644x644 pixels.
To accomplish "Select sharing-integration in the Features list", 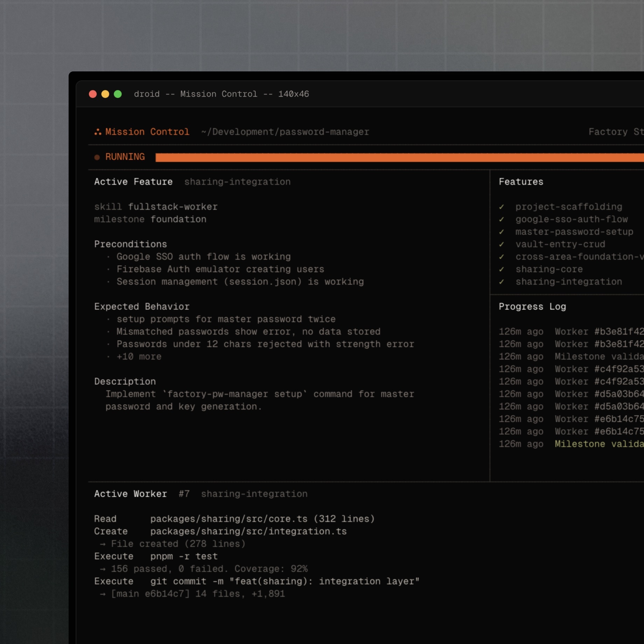I will (x=569, y=282).
